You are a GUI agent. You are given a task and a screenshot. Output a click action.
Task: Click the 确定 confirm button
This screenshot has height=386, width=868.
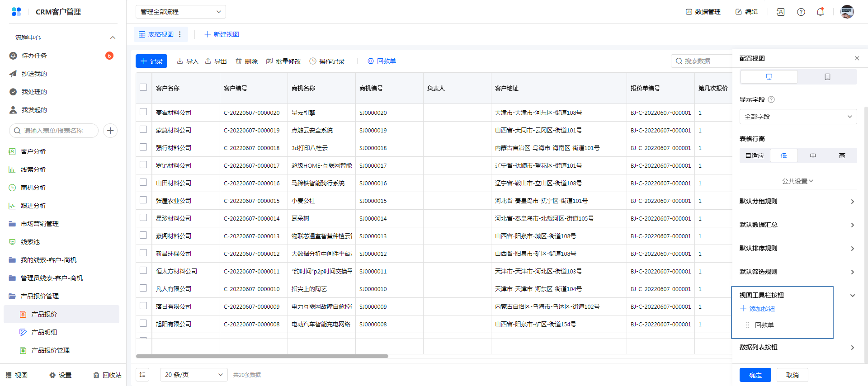coord(755,375)
